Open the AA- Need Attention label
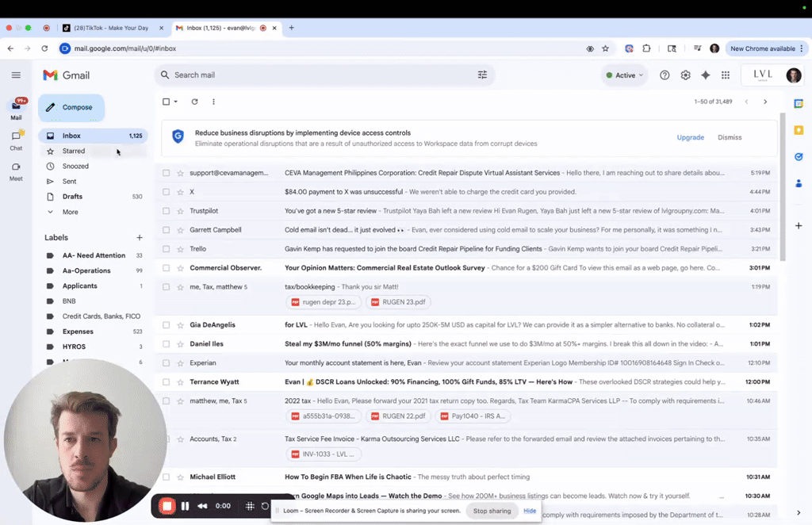 (x=94, y=255)
